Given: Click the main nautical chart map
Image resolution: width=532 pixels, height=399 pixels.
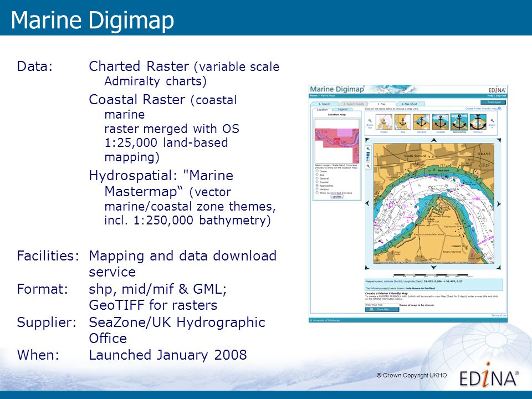Looking at the screenshot, I should [x=434, y=203].
